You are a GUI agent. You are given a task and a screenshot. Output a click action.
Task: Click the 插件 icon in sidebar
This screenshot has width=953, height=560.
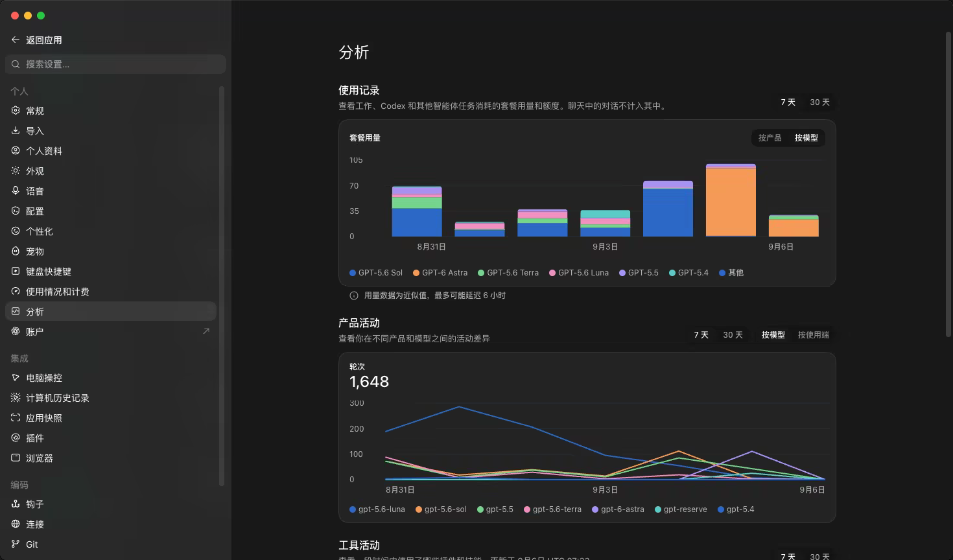(16, 438)
